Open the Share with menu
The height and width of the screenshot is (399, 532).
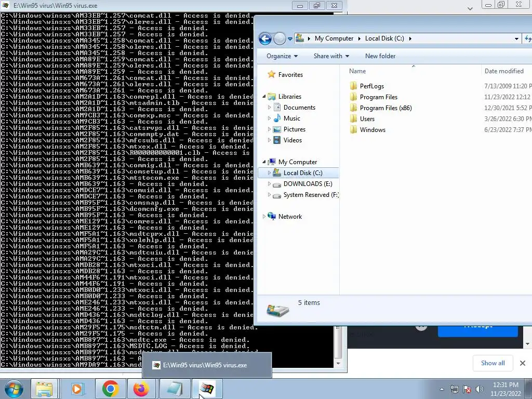pyautogui.click(x=331, y=56)
